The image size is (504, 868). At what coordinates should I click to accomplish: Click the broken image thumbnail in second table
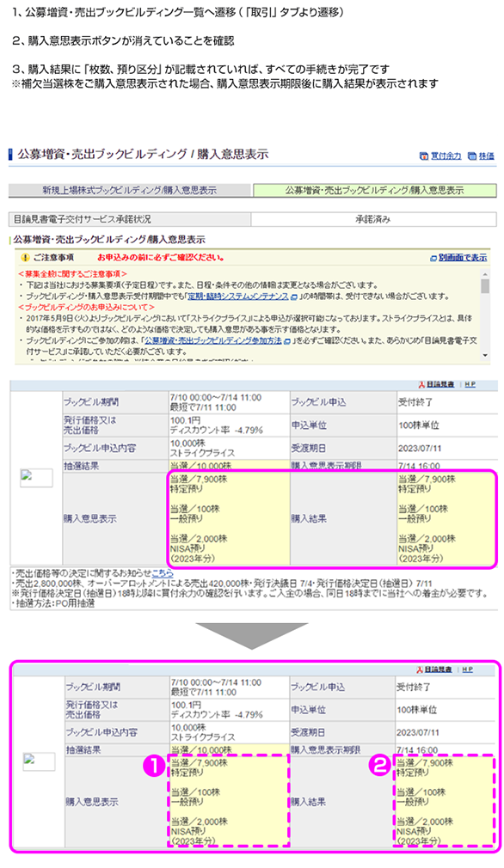39,761
